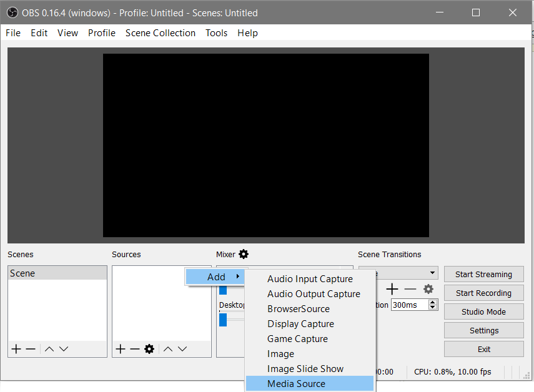Viewport: 534px width, 392px height.
Task: Click the Start Streaming button
Action: click(x=483, y=274)
